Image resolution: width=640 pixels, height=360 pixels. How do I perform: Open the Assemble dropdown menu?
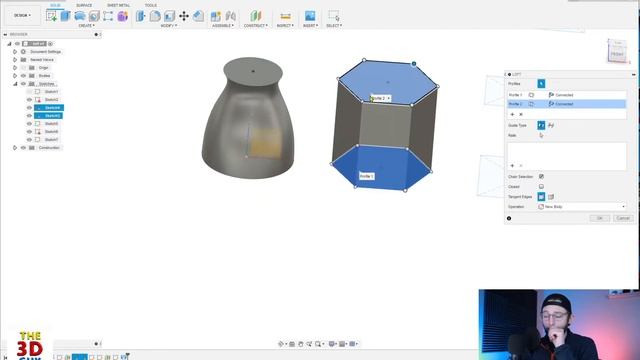point(223,26)
